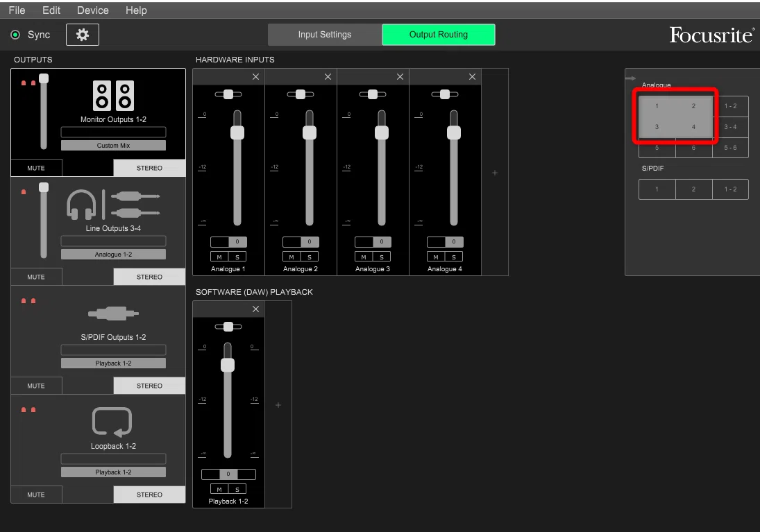Click the Monitor Outputs 1-2 name field
Image resolution: width=760 pixels, height=532 pixels.
[x=113, y=132]
